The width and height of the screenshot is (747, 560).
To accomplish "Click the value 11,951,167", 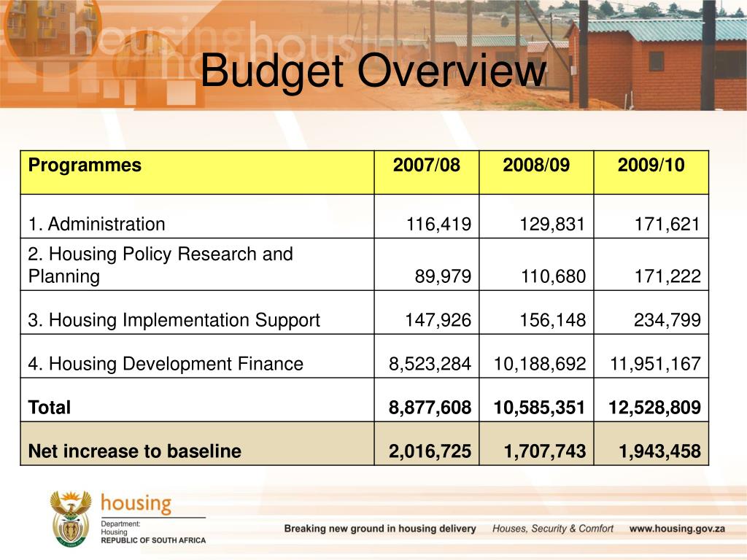I will (656, 365).
